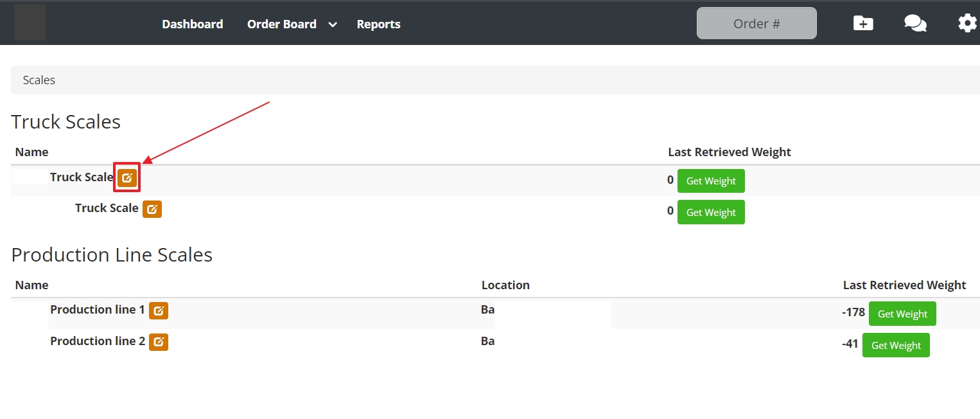Select the Order Board navigation label
The height and width of the screenshot is (419, 980).
tap(281, 24)
